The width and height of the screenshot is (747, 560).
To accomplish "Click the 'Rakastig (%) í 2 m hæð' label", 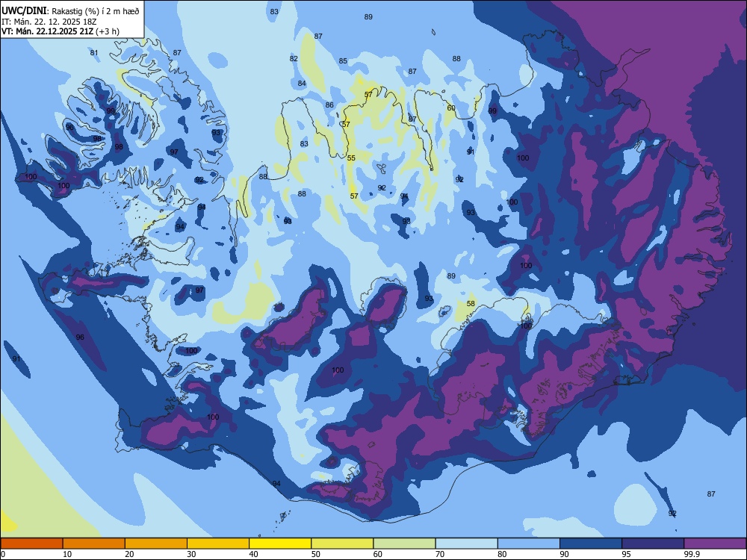I will pos(96,11).
